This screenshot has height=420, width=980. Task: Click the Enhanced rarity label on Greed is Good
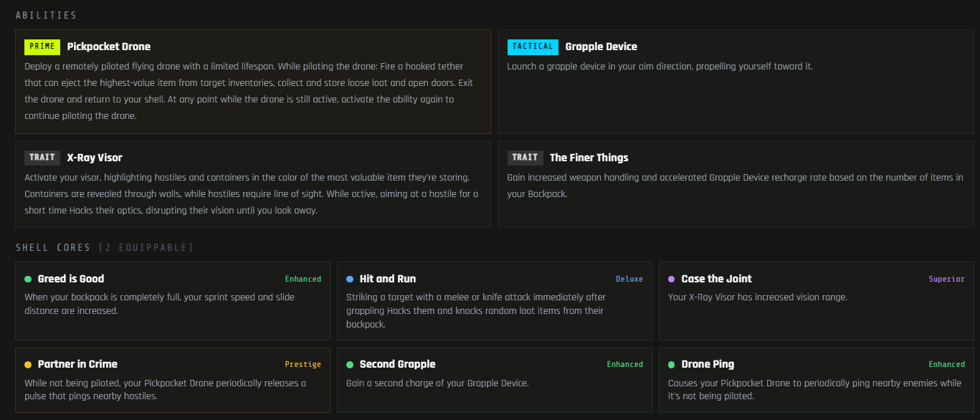coord(303,279)
